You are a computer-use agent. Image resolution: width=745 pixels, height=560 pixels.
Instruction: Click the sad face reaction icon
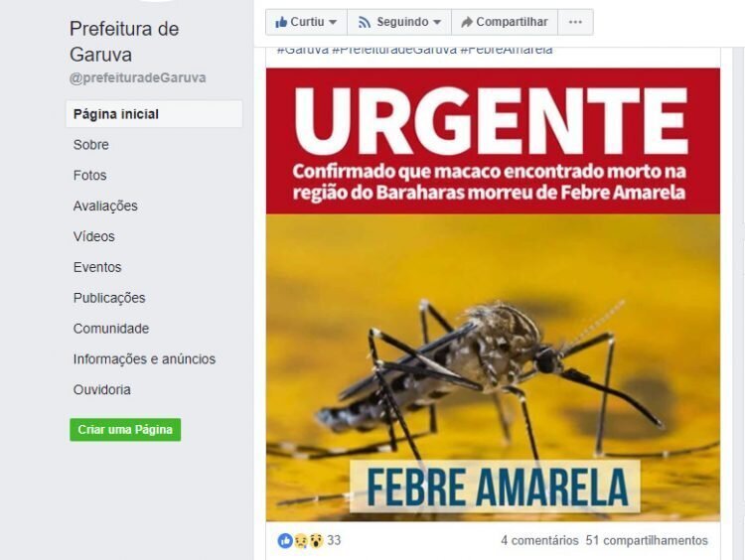pos(301,540)
